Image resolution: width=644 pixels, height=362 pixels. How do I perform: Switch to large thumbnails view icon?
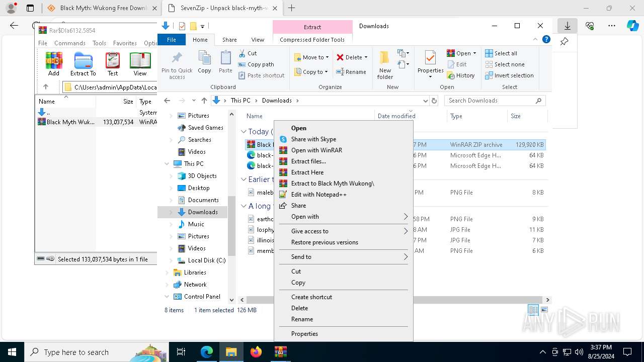[544, 310]
